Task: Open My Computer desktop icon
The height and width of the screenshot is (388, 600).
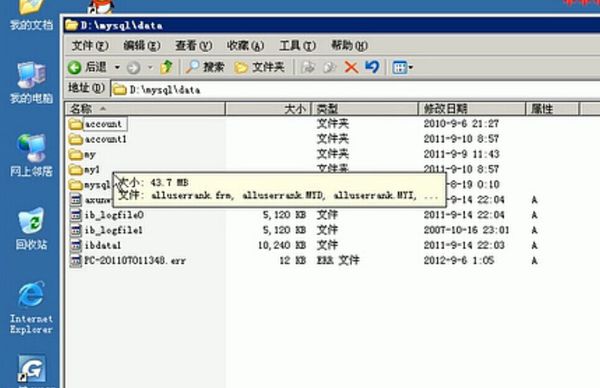Action: (x=31, y=83)
